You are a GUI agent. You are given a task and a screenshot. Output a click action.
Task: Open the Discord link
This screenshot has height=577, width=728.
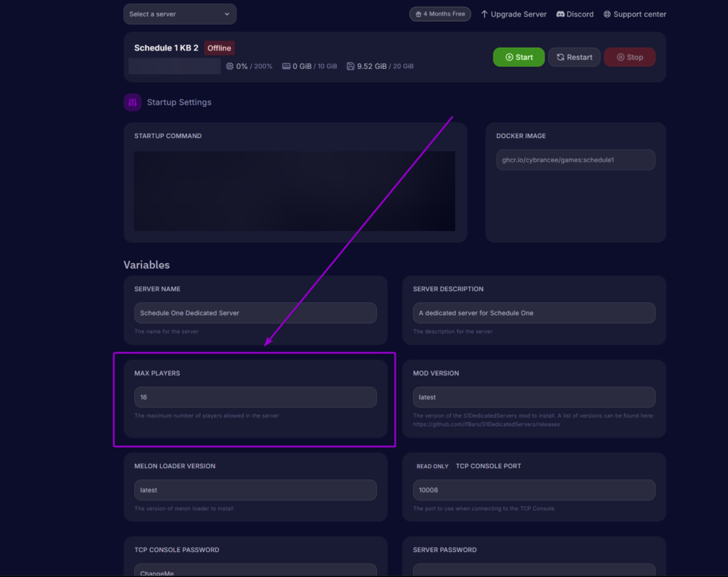(x=574, y=14)
